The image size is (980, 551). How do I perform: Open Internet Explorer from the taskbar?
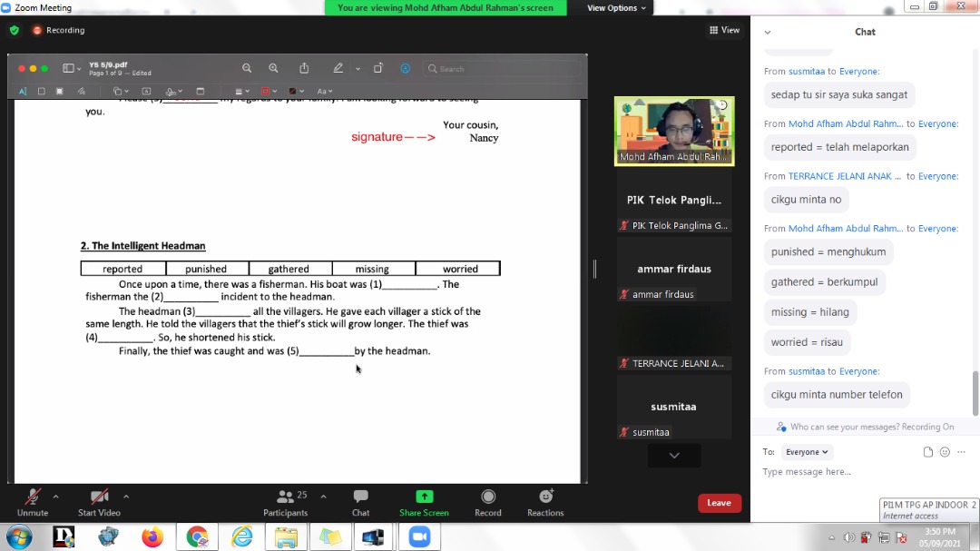[242, 537]
